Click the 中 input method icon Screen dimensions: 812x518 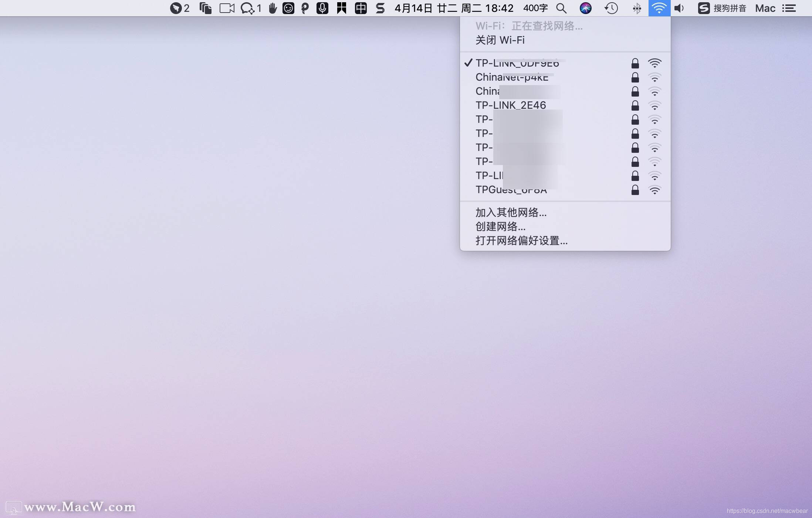[361, 8]
